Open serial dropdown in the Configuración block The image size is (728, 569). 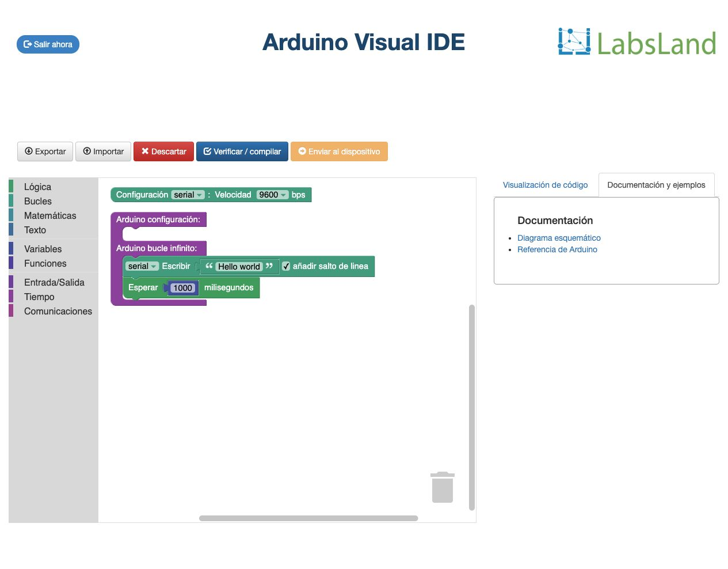pyautogui.click(x=188, y=195)
